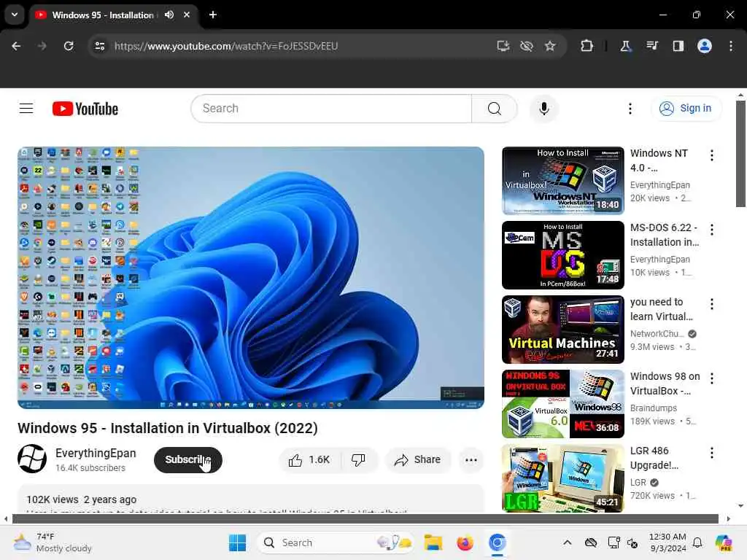
Task: Toggle the browser side panel
Action: (x=678, y=46)
